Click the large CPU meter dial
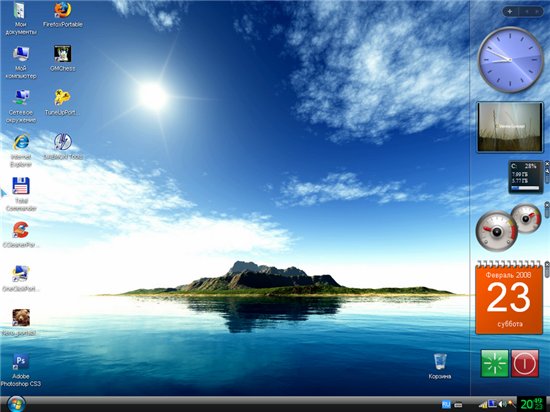This screenshot has width=550, height=412. (x=496, y=231)
